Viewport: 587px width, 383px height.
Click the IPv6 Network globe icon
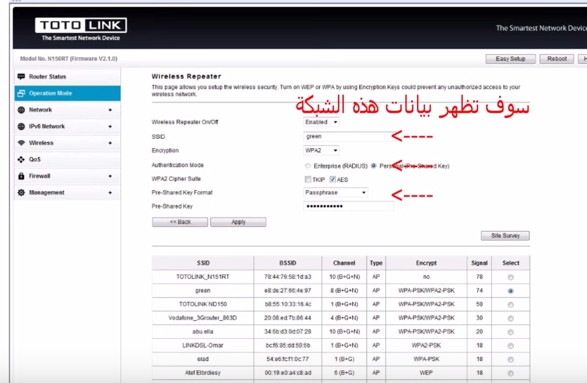click(x=21, y=127)
